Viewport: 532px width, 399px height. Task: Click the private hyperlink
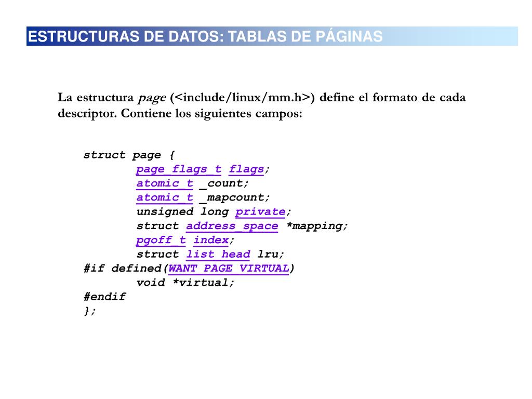point(261,212)
